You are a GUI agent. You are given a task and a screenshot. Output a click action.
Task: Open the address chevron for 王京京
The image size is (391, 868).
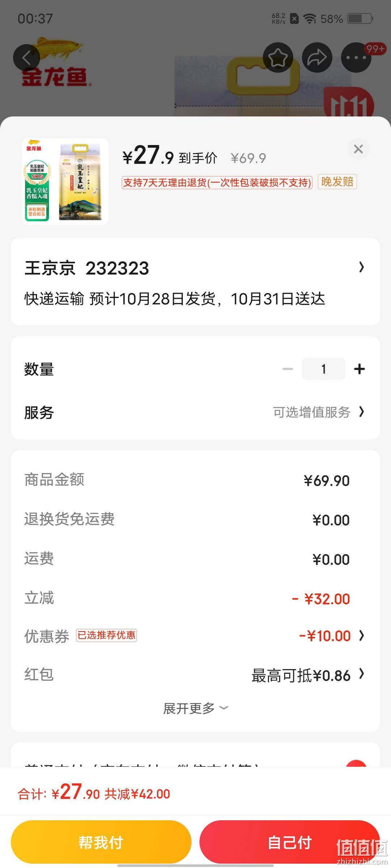[x=361, y=267]
